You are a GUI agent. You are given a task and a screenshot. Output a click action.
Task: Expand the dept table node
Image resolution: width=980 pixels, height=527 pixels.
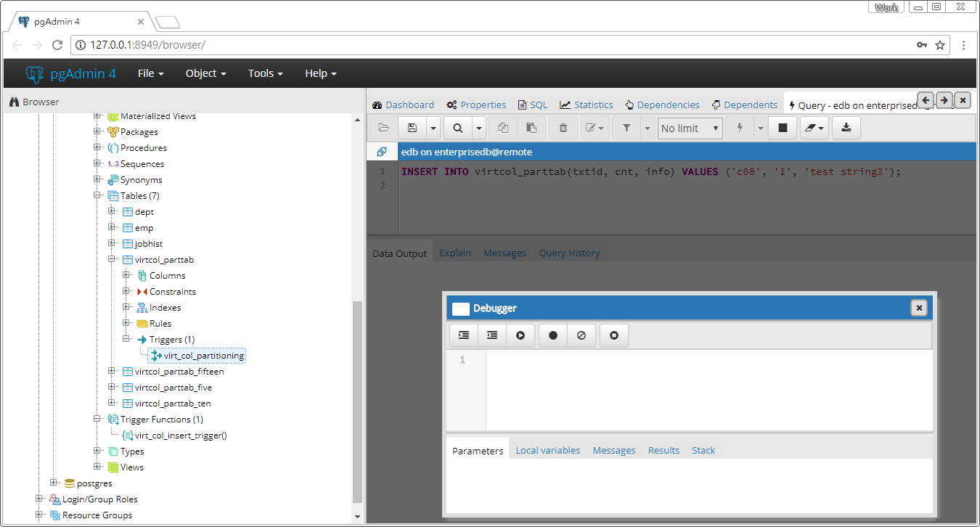point(112,211)
